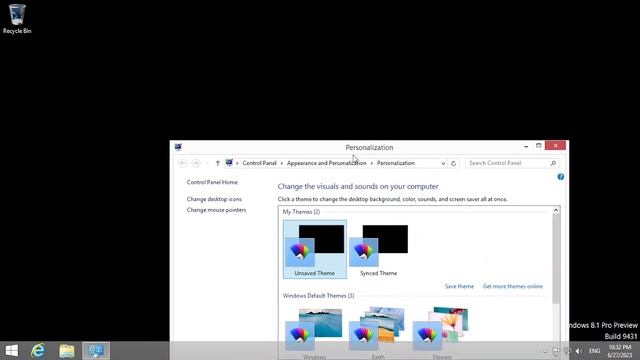Close the Personalization window
Screen dimensions: 640x360
point(556,146)
